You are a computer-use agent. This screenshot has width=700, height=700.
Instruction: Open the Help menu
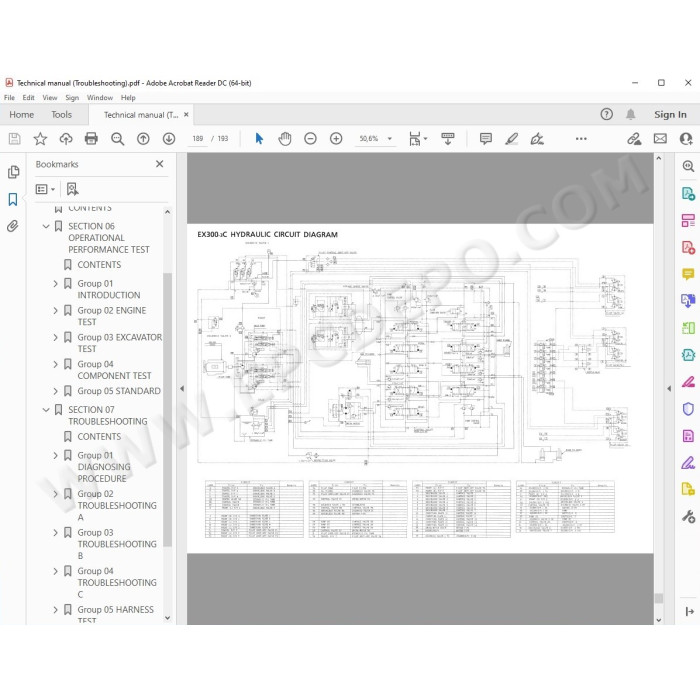coord(128,97)
